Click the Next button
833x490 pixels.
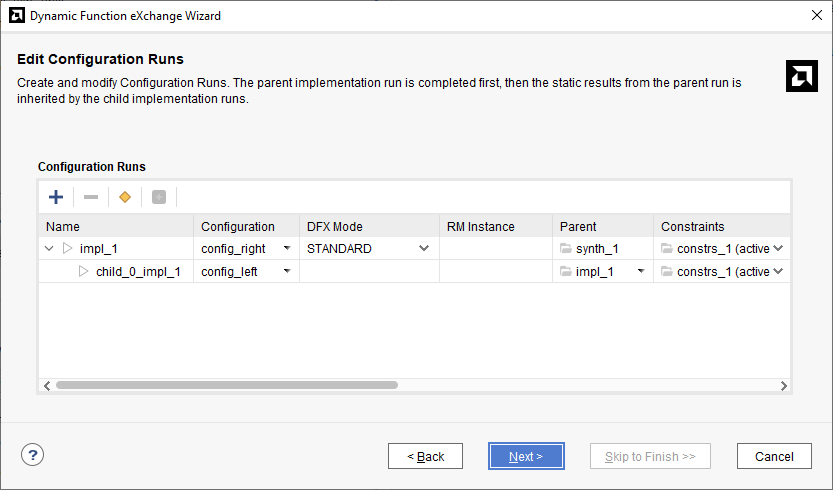pyautogui.click(x=526, y=456)
